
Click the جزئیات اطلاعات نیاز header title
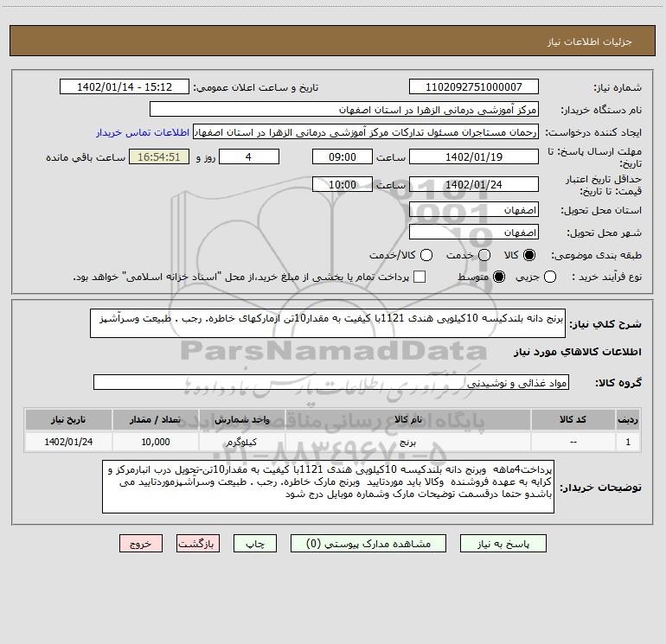pyautogui.click(x=589, y=41)
